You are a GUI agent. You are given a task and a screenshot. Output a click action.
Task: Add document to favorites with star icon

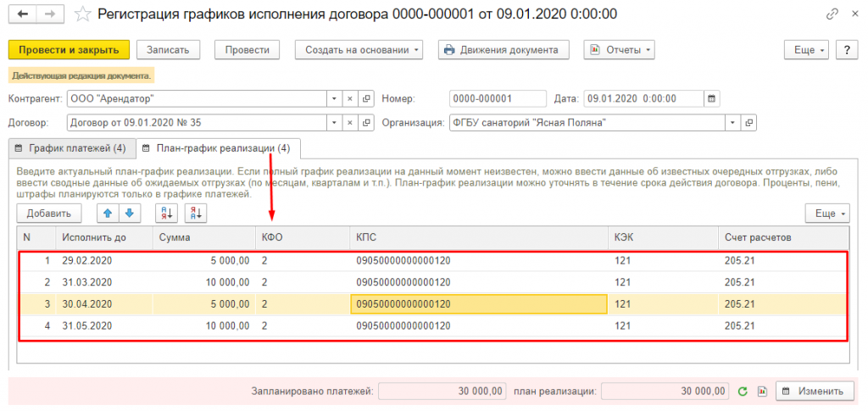tap(82, 14)
